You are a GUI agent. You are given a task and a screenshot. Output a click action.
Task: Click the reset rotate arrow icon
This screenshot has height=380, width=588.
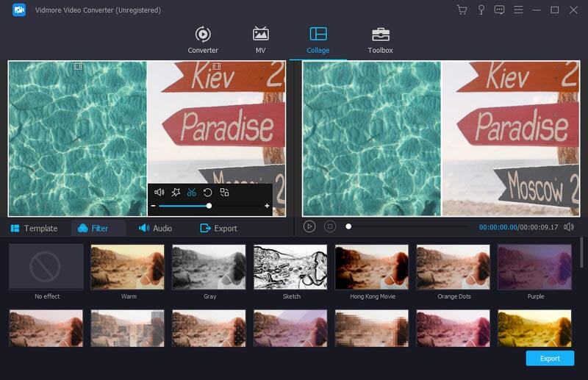(208, 193)
